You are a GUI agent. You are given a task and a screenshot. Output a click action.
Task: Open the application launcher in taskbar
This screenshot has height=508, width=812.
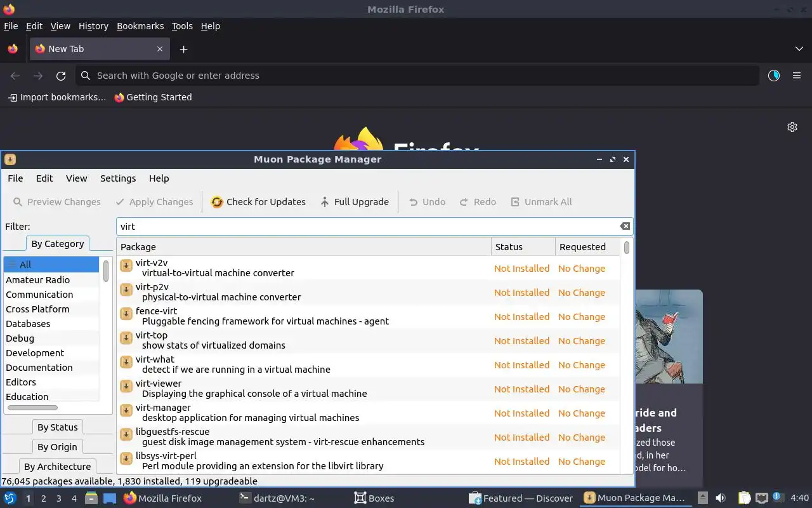click(10, 498)
